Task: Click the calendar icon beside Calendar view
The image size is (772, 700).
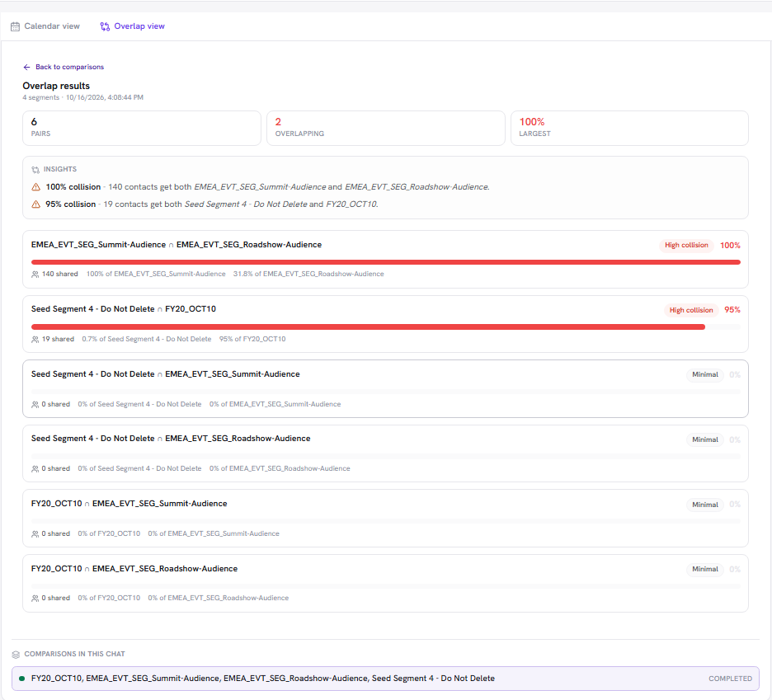Action: [16, 26]
